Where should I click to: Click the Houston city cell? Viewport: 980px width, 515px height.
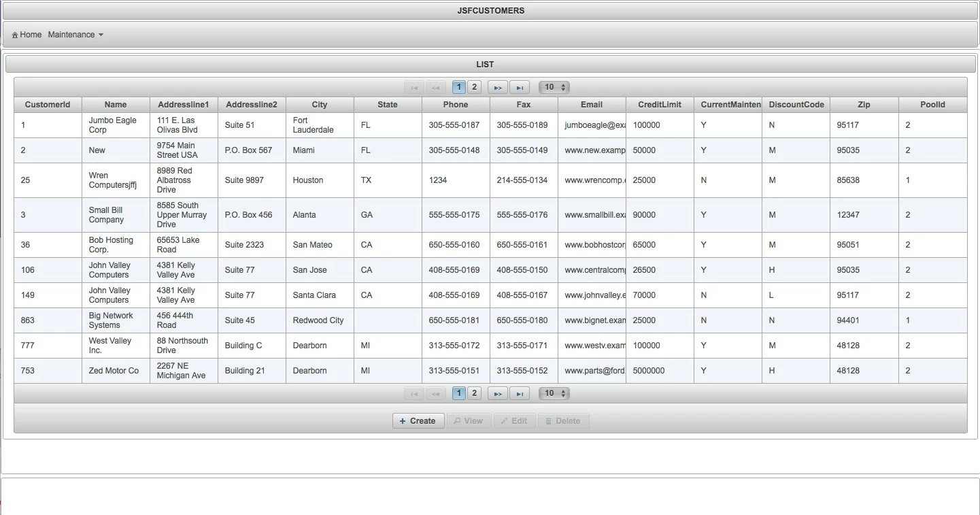[x=320, y=180]
